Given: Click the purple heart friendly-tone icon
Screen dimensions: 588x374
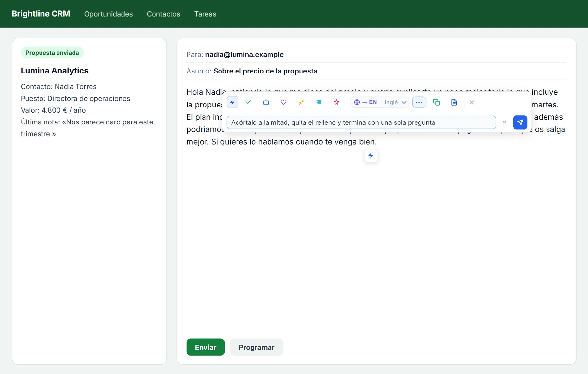Looking at the screenshot, I should [x=284, y=102].
